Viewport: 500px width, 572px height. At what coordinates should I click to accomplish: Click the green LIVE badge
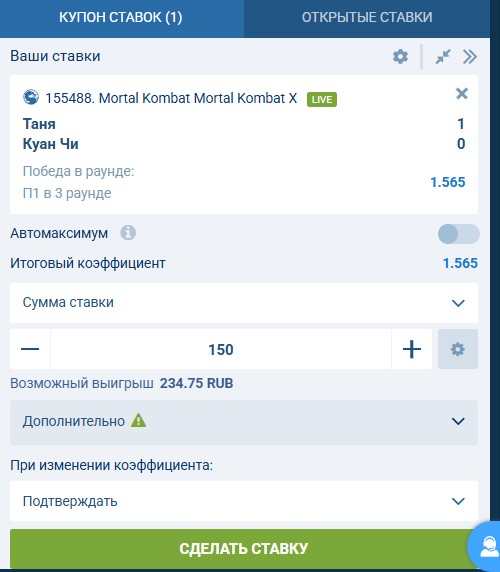322,99
